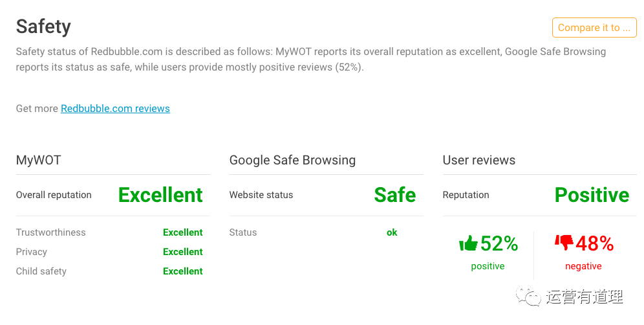Click the ok status value
The image size is (644, 325).
[x=392, y=232]
